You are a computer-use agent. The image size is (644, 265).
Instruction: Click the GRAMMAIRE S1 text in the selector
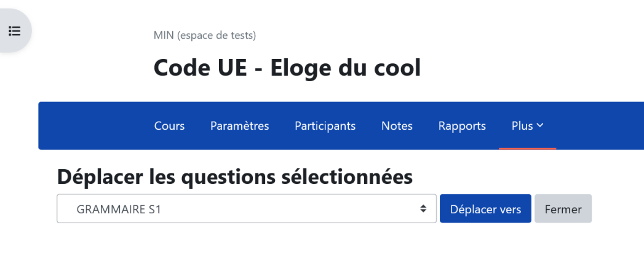click(119, 209)
